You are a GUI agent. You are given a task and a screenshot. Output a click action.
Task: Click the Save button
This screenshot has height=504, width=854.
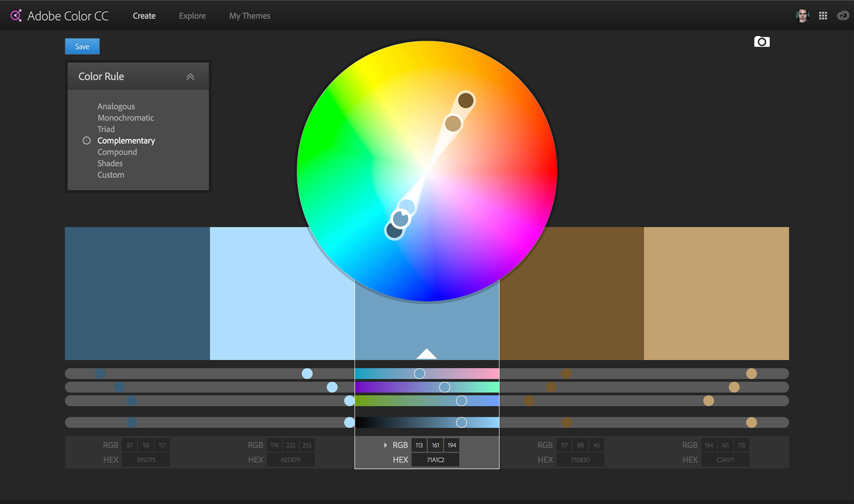[81, 46]
